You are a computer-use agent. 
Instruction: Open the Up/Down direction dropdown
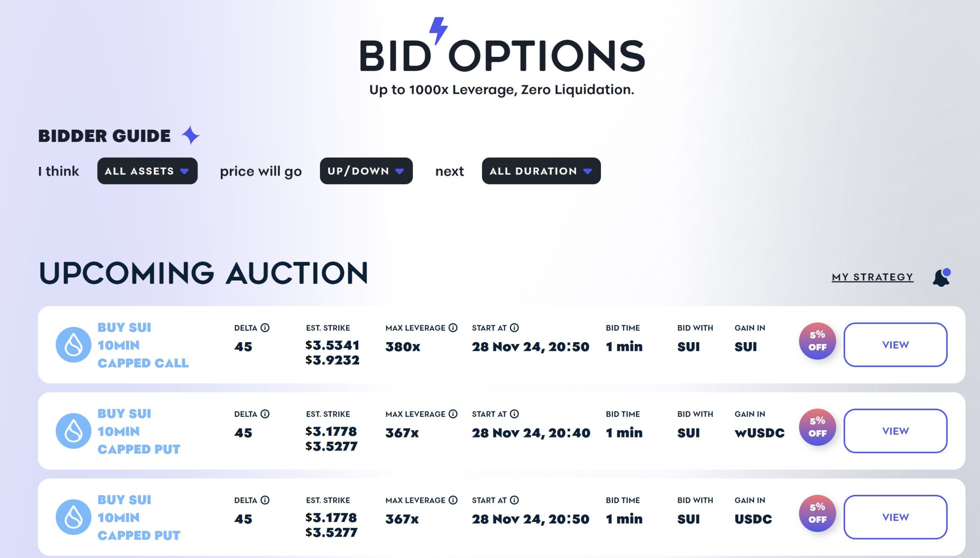[x=366, y=171]
